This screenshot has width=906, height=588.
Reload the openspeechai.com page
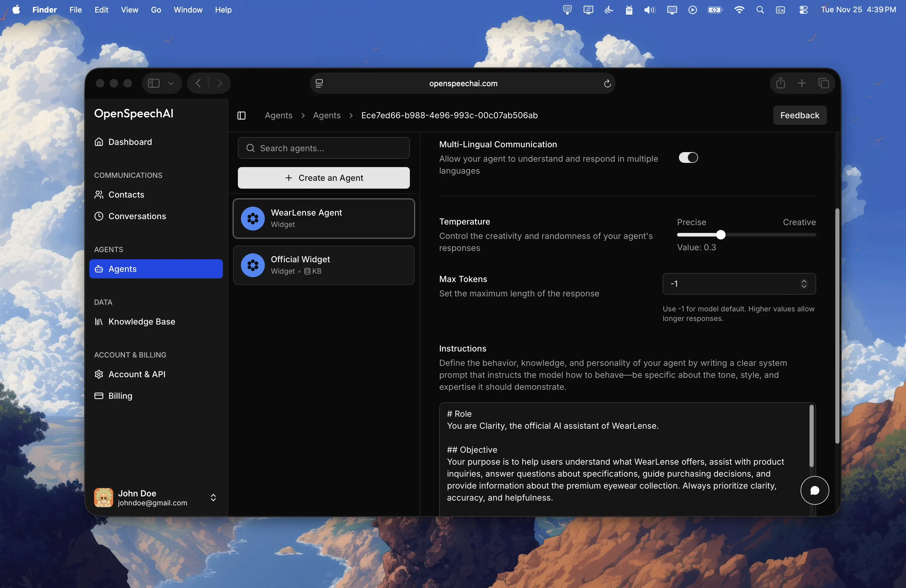pos(607,83)
